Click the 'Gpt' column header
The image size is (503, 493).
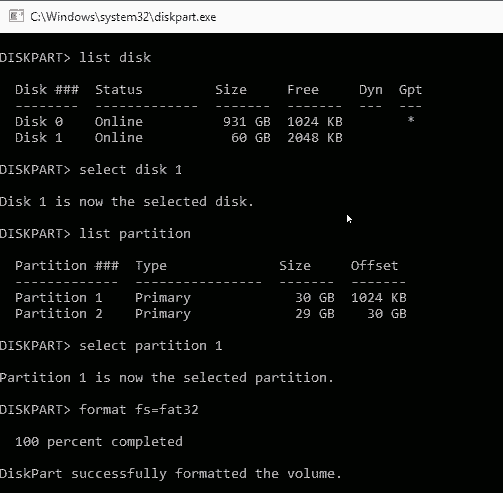[x=410, y=90]
